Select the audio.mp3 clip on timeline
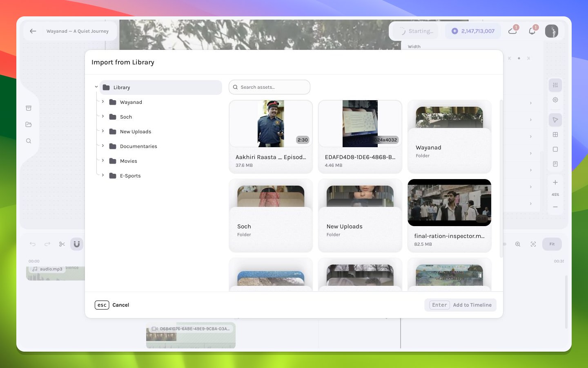Image resolution: width=588 pixels, height=368 pixels. click(56, 273)
